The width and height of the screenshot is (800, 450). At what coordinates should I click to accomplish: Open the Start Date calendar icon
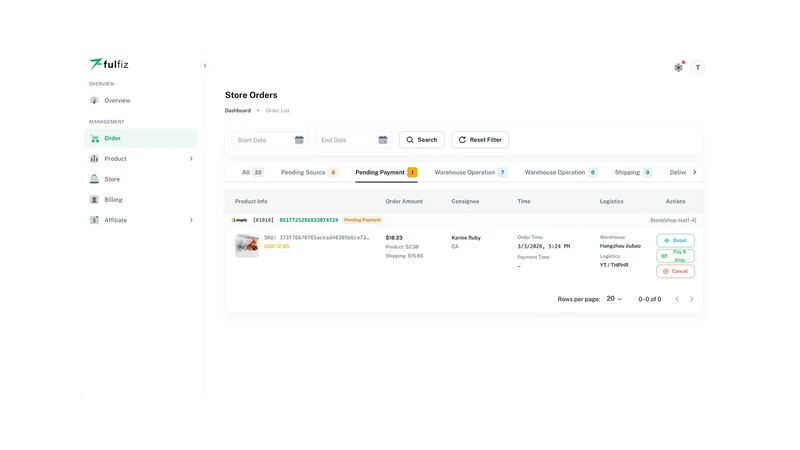pyautogui.click(x=299, y=140)
